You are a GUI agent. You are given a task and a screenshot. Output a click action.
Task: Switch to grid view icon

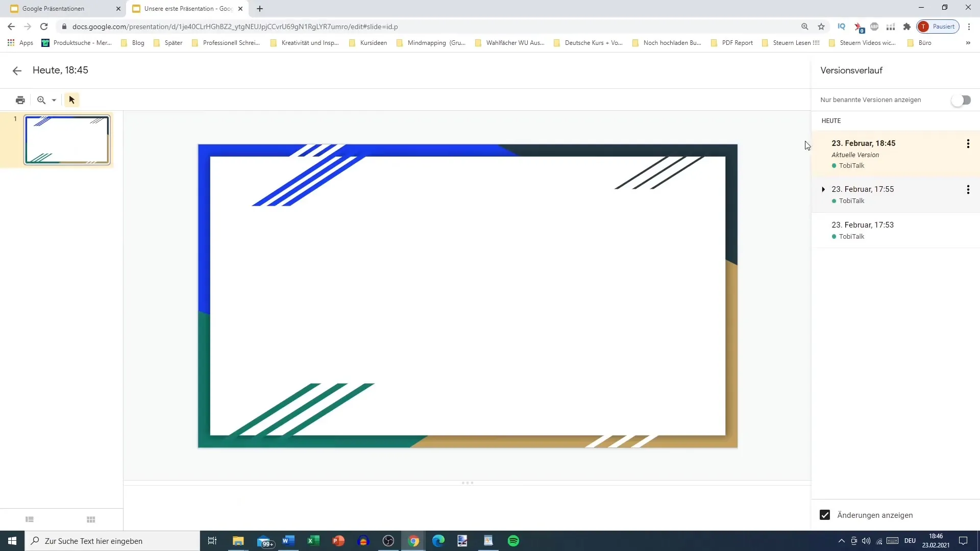[x=91, y=520]
